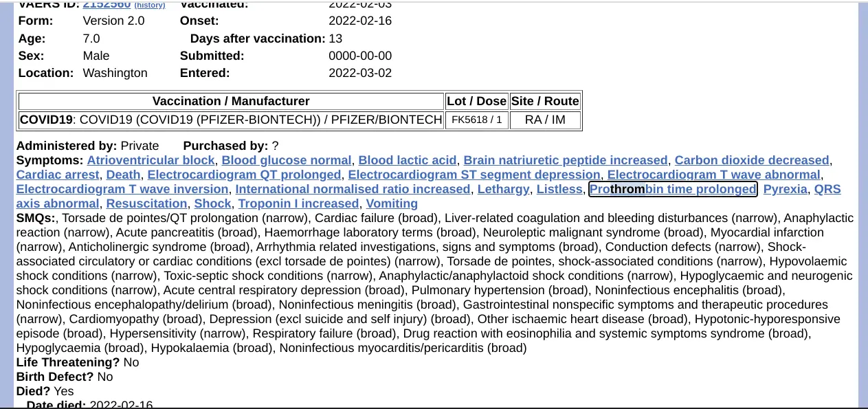Image resolution: width=868 pixels, height=409 pixels.
Task: Open the VAERS ID 2152560 link
Action: point(107,4)
